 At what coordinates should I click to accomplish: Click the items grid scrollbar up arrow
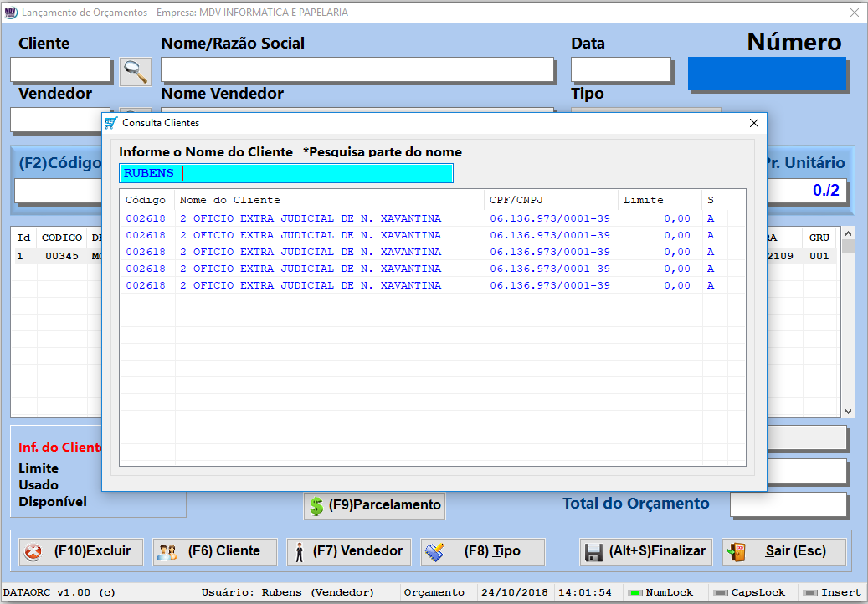click(x=848, y=234)
